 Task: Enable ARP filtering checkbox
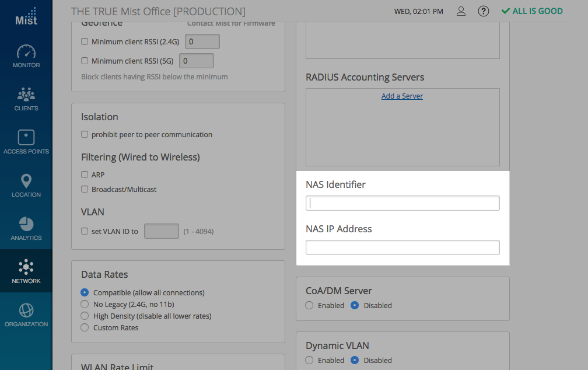pyautogui.click(x=85, y=174)
